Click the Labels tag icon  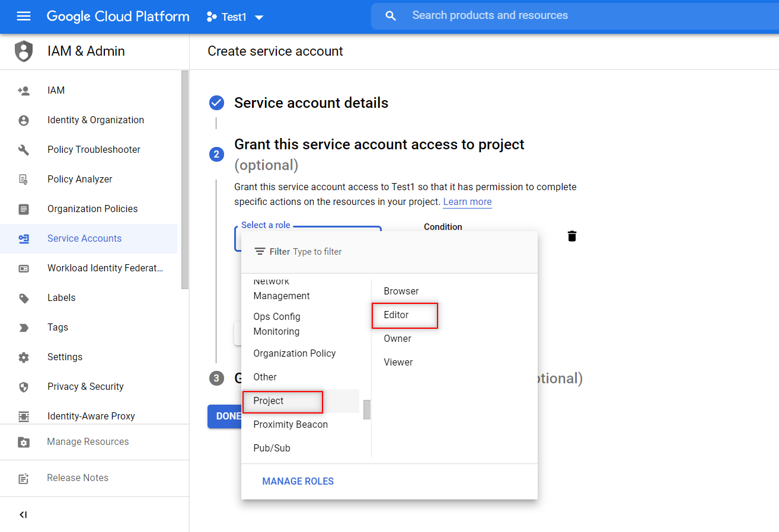point(24,298)
